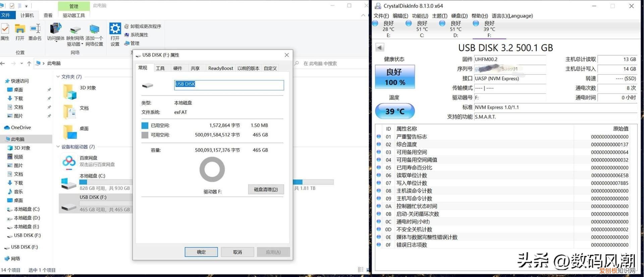The image size is (644, 277).
Task: Close the USB DISK properties dialog
Action: coord(287,55)
